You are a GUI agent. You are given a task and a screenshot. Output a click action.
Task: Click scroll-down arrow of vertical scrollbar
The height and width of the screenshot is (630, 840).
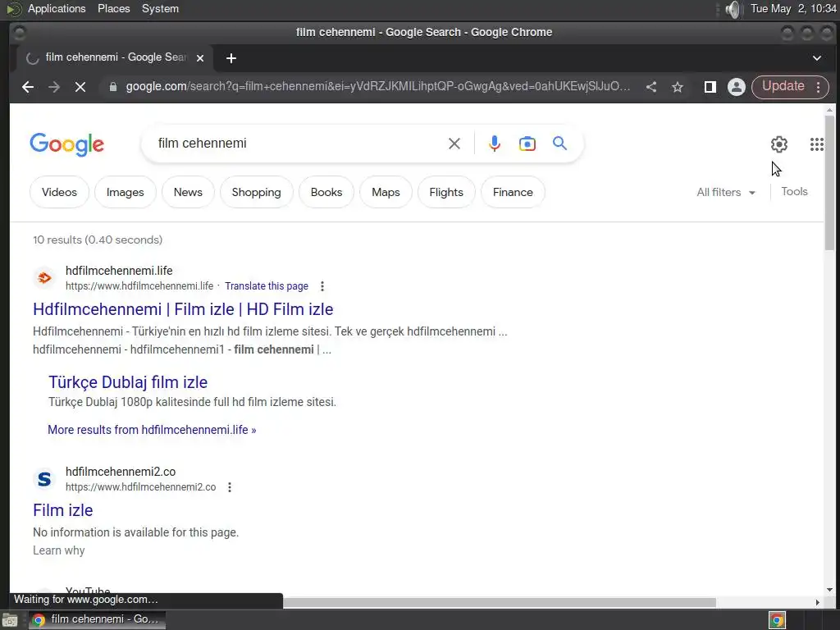pyautogui.click(x=829, y=590)
